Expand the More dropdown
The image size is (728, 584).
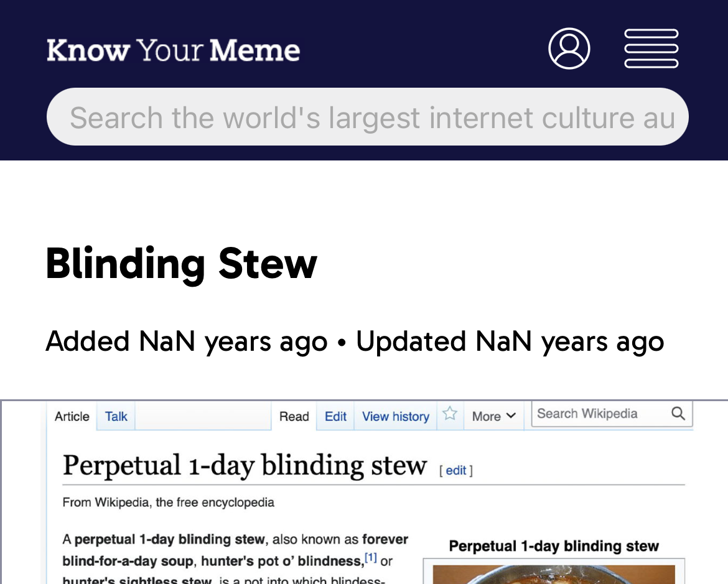[494, 417]
